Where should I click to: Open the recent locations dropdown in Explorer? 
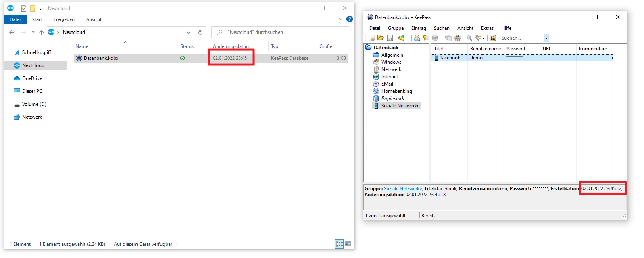coord(33,32)
